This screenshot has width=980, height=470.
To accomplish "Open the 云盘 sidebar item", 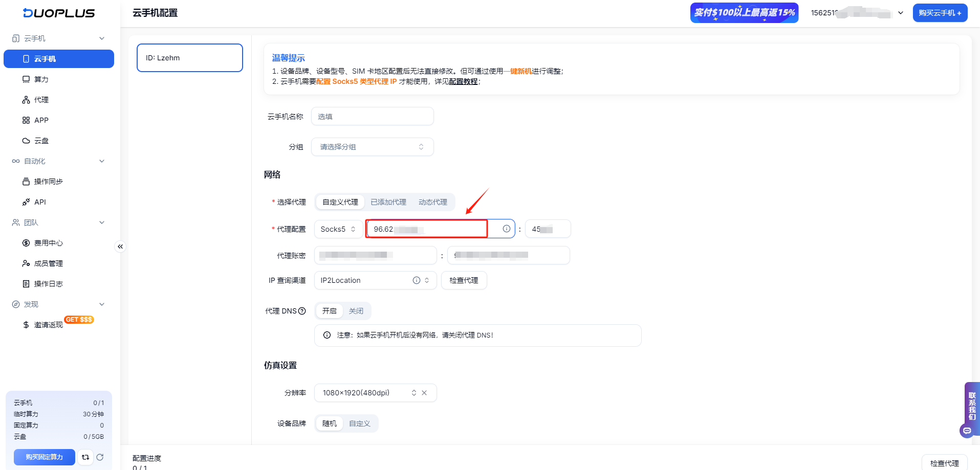I will pyautogui.click(x=59, y=141).
